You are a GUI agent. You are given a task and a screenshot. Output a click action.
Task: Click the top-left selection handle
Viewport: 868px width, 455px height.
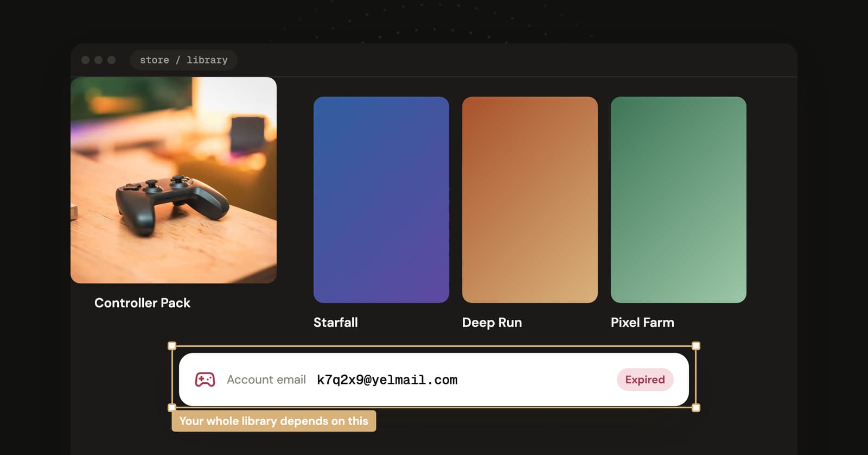coord(172,346)
